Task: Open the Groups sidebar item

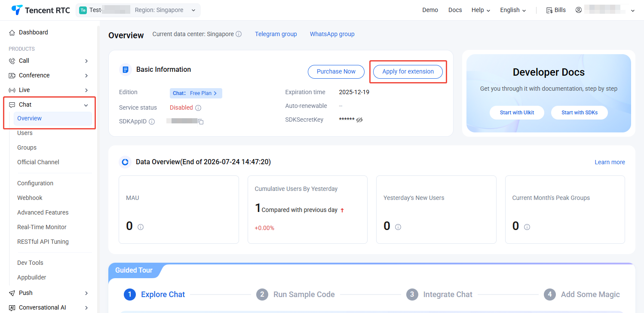Action: pos(27,148)
